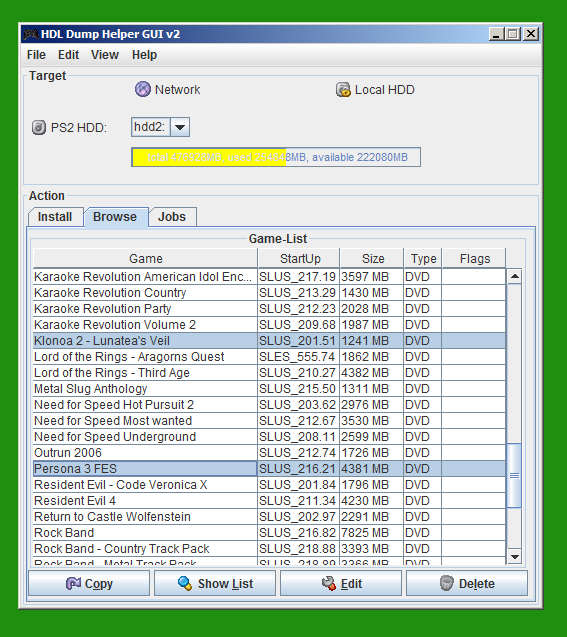Select Karaoke Revolution Party row
This screenshot has height=637, width=567.
click(269, 309)
